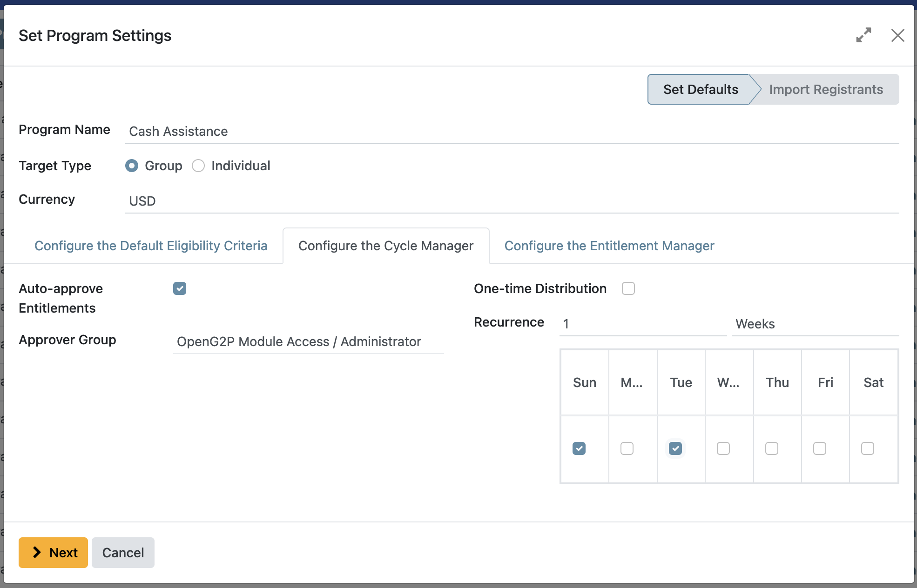Open the Weeks recurrence unit dropdown
This screenshot has height=588, width=917.
tap(815, 324)
